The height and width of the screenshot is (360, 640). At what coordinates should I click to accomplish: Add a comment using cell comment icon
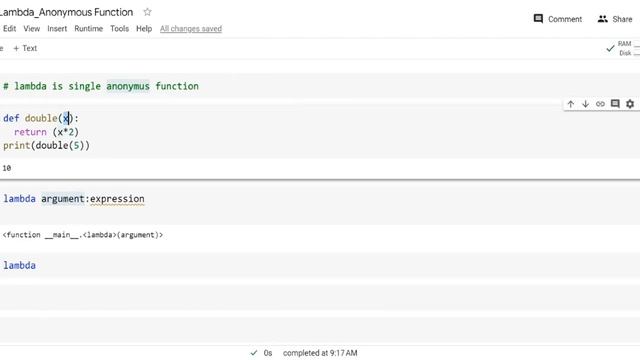pyautogui.click(x=615, y=104)
